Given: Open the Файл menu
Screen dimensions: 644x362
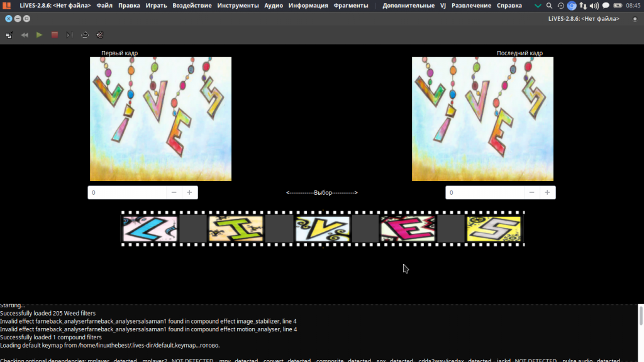Looking at the screenshot, I should (104, 5).
